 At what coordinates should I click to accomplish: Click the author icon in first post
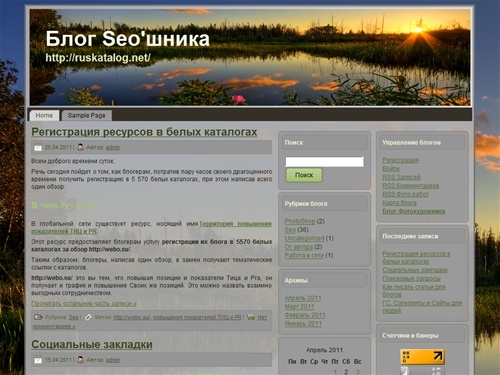point(80,147)
